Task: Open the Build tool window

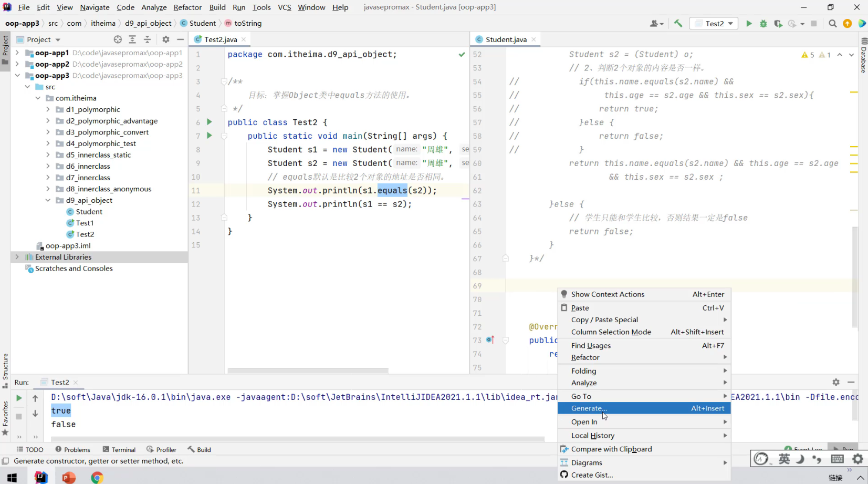Action: coord(199,449)
